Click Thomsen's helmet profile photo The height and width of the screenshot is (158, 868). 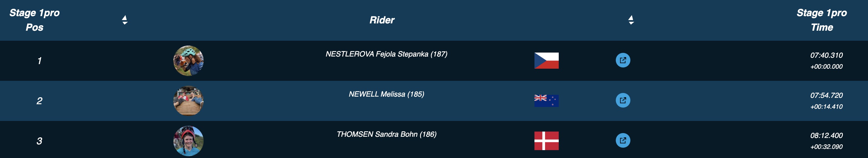click(188, 141)
